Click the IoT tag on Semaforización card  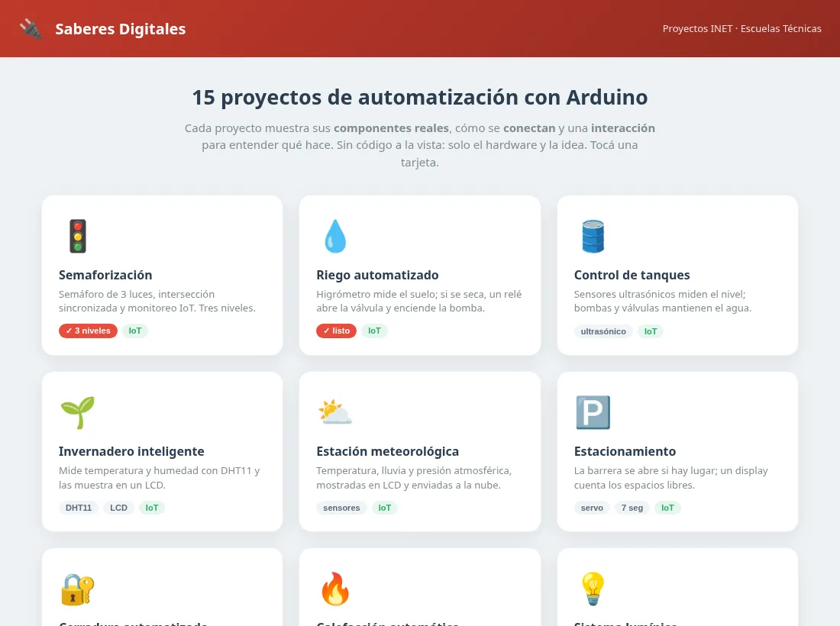(x=135, y=331)
